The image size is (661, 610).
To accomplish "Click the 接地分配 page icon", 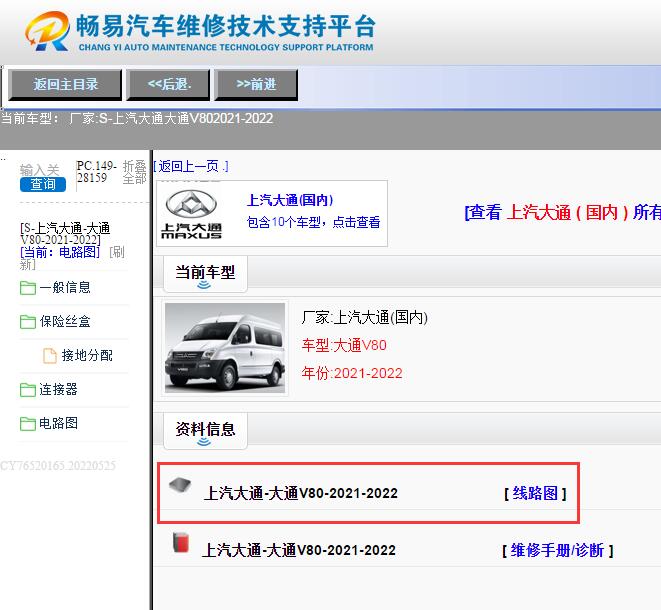I will point(50,356).
